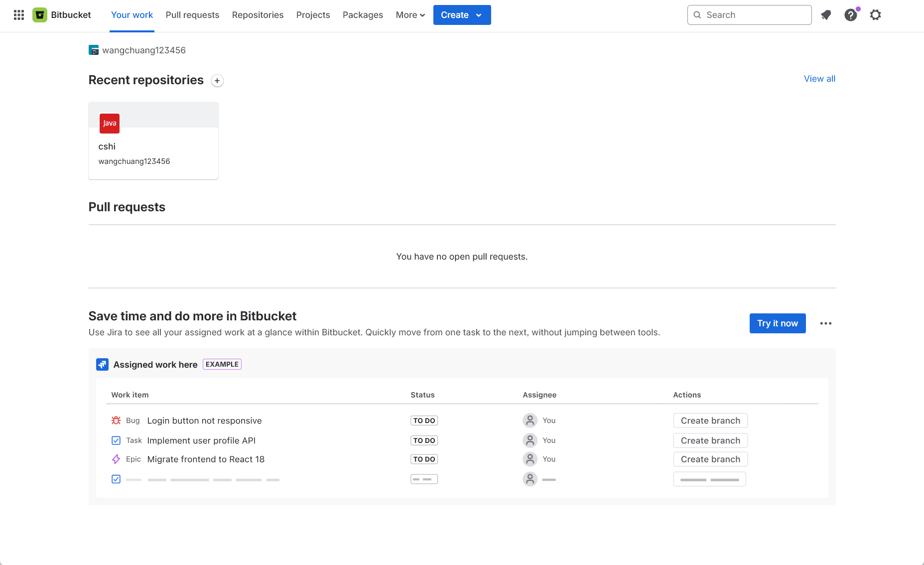
Task: Click the Java icon on the cshi card
Action: click(110, 123)
